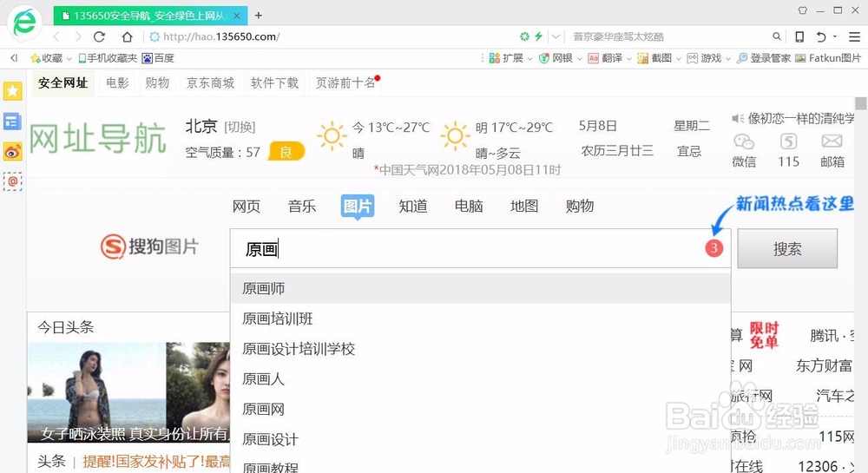Select 网页 search category
868x473 pixels.
tap(247, 207)
